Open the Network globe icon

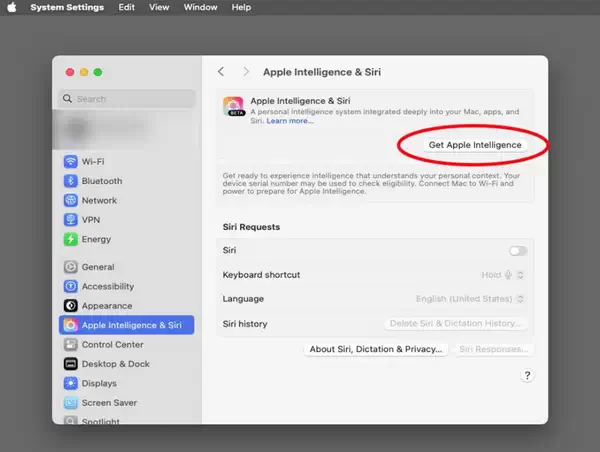70,200
